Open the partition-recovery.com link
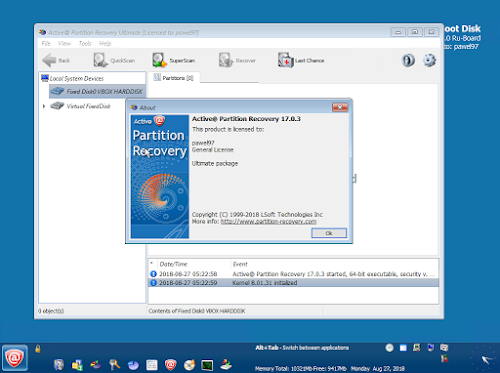This screenshot has height=373, width=500. pyautogui.click(x=268, y=222)
